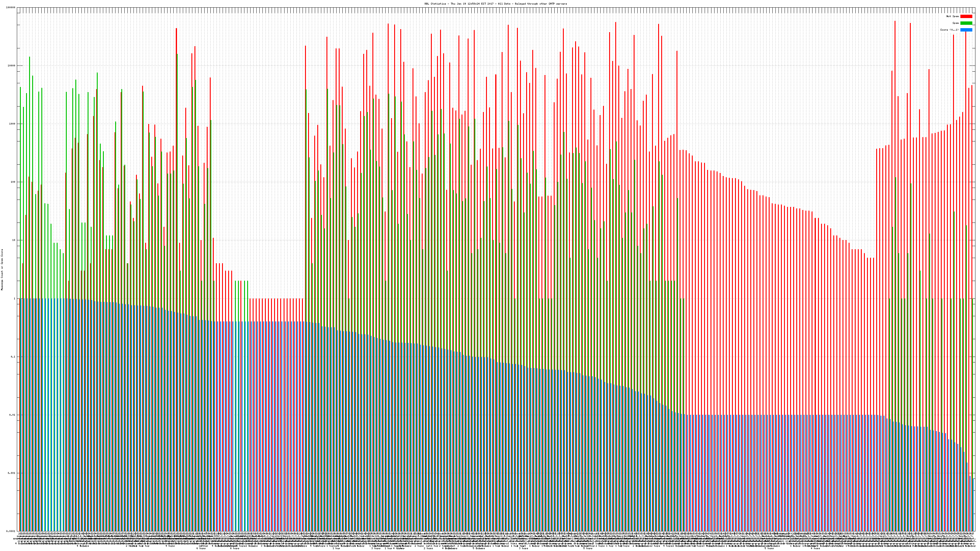
Task: Click the 0.0001 y-axis tick label
Action: tap(11, 531)
